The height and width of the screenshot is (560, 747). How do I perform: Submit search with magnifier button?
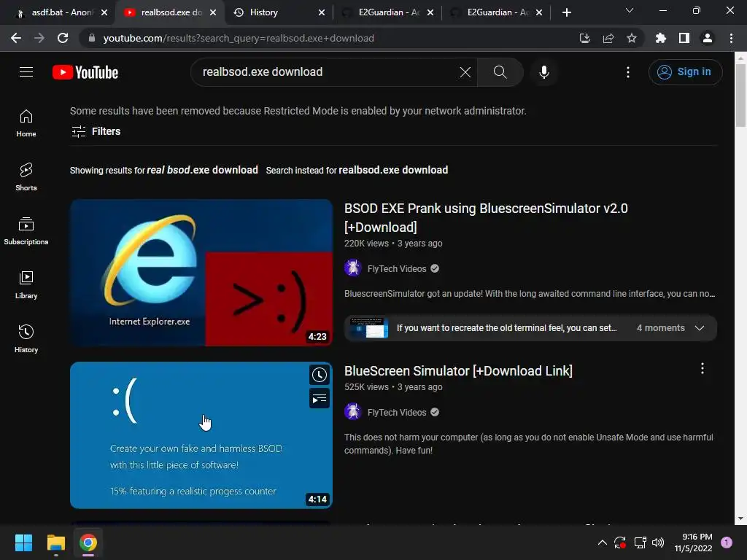[500, 72]
